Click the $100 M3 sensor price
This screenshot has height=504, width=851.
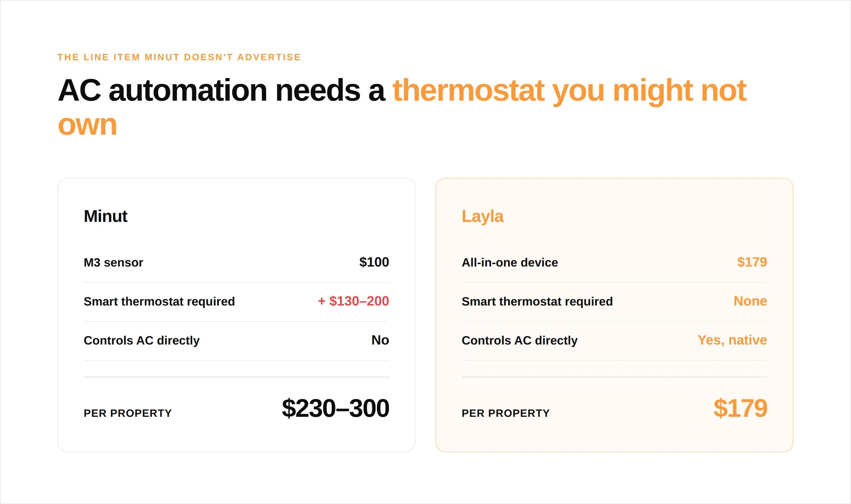[x=374, y=262]
